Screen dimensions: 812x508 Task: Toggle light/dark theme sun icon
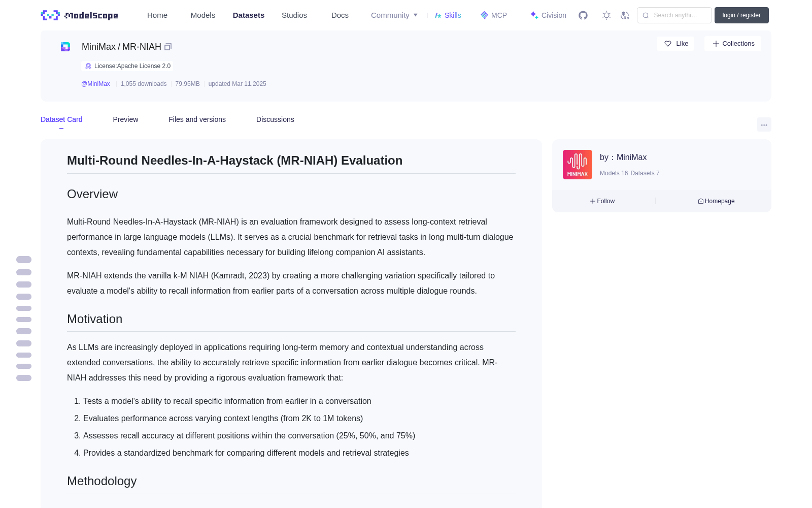(606, 15)
